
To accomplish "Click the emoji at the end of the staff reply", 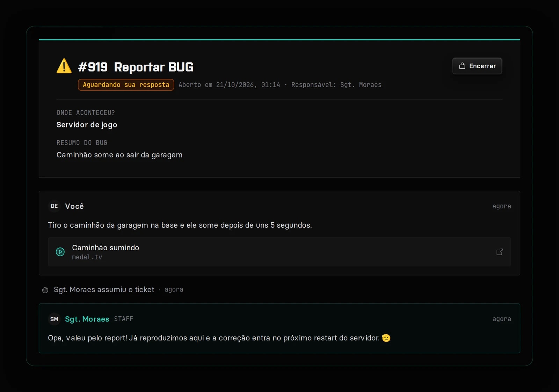I will point(386,338).
